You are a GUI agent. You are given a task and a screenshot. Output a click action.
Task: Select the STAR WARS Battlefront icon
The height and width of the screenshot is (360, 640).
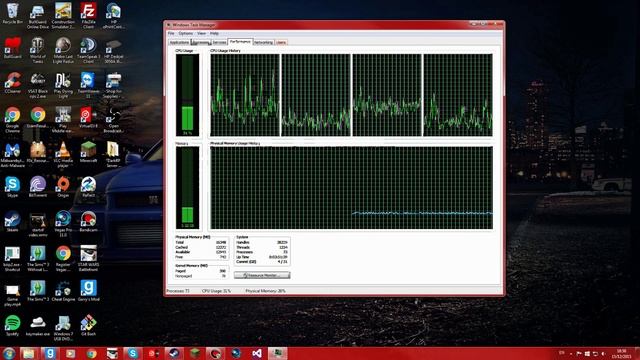click(88, 259)
